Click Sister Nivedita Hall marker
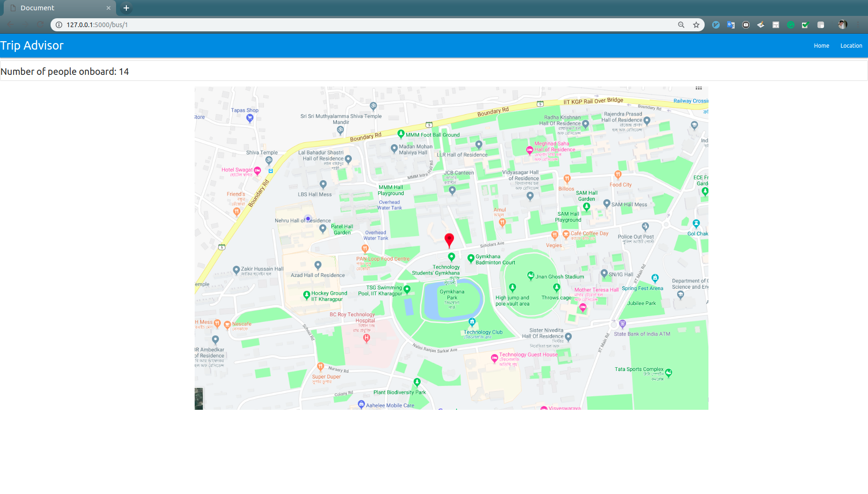This screenshot has width=868, height=494. (x=568, y=337)
